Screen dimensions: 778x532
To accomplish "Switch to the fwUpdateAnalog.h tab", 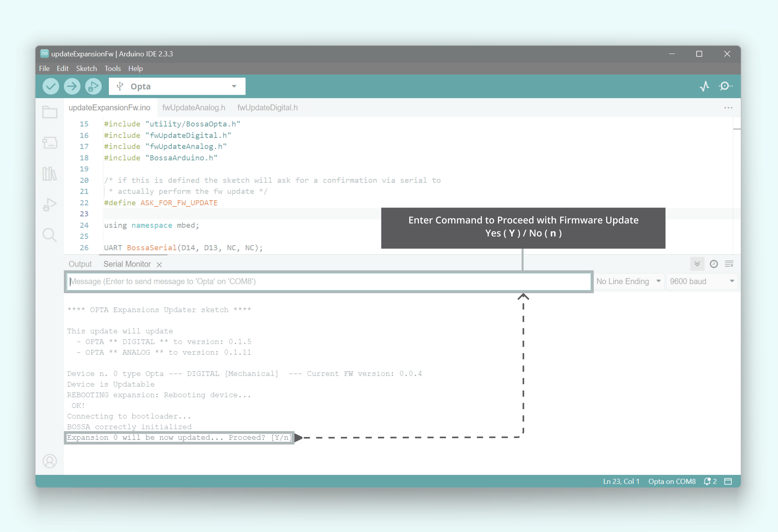I will 193,108.
